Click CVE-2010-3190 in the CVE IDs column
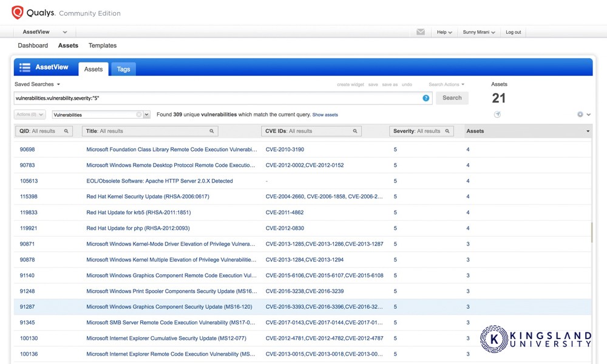Screen dimensions: 607x364 click(285, 149)
